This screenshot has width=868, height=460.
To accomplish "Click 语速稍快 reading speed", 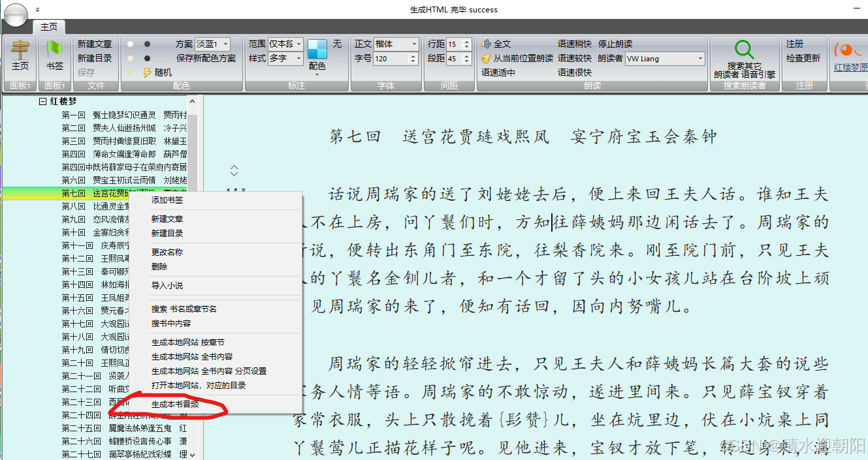I will [575, 44].
